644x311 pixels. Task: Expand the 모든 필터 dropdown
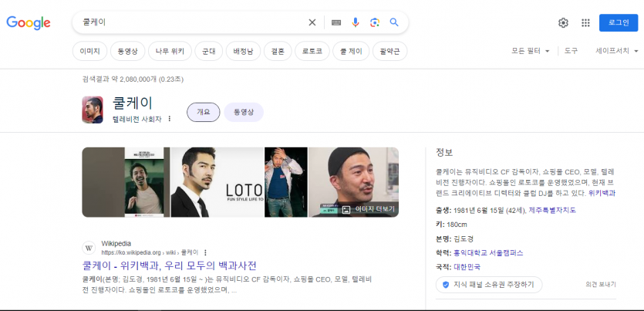(x=530, y=51)
